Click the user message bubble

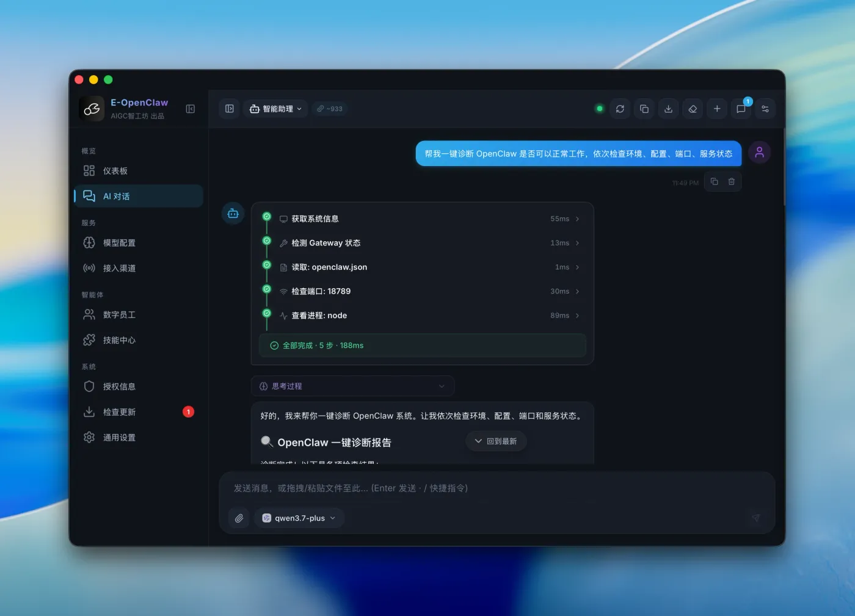coord(578,154)
